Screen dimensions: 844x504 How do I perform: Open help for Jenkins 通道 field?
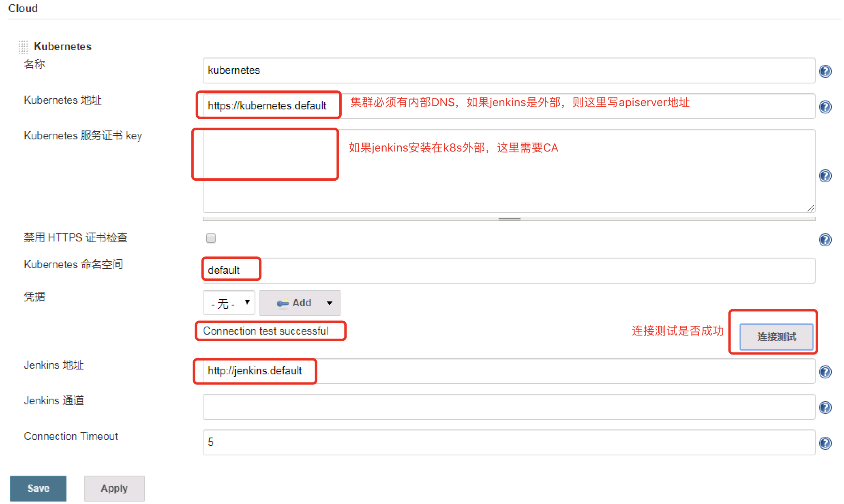[825, 408]
